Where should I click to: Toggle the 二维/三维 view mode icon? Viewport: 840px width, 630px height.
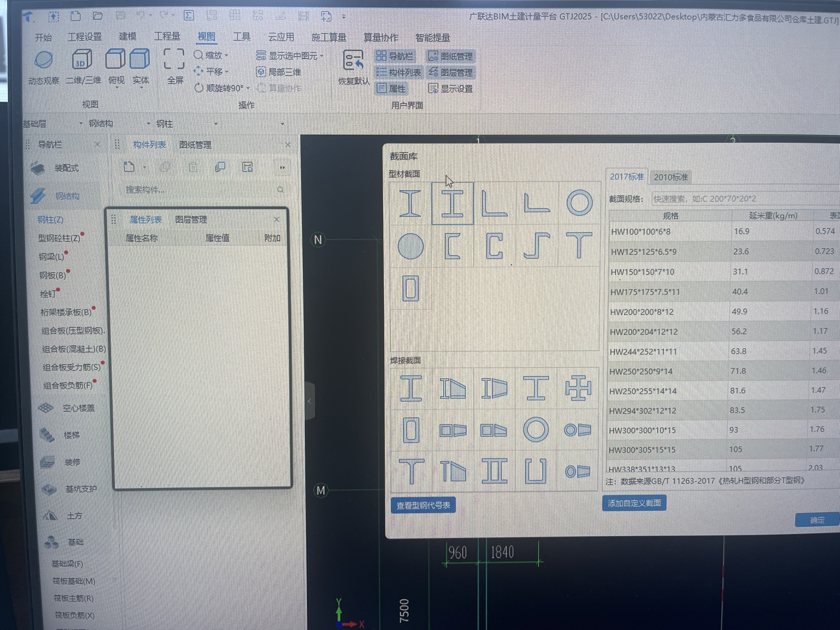(x=82, y=60)
